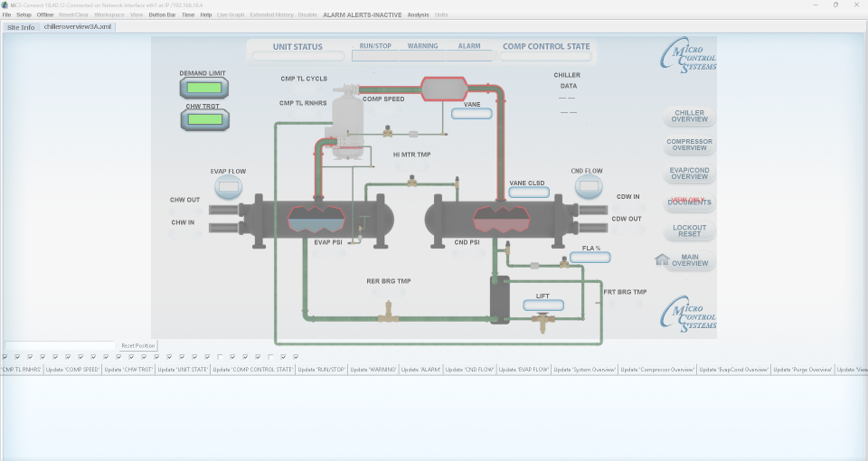Open the Analysis menu
The width and height of the screenshot is (868, 461).
(x=418, y=15)
